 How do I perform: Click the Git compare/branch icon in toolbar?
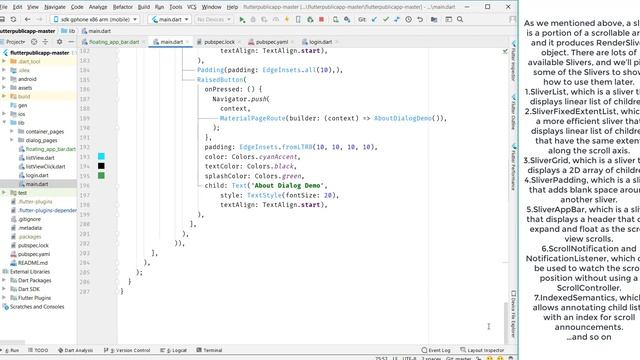(397, 20)
